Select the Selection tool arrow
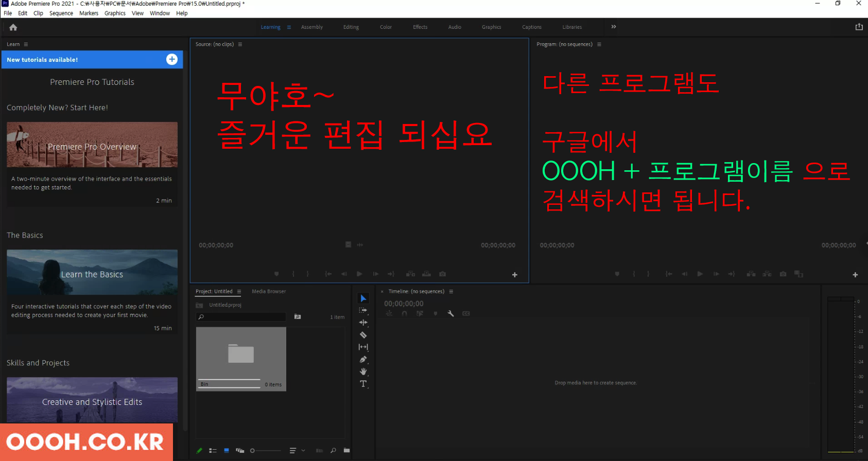This screenshot has height=461, width=868. (x=363, y=298)
